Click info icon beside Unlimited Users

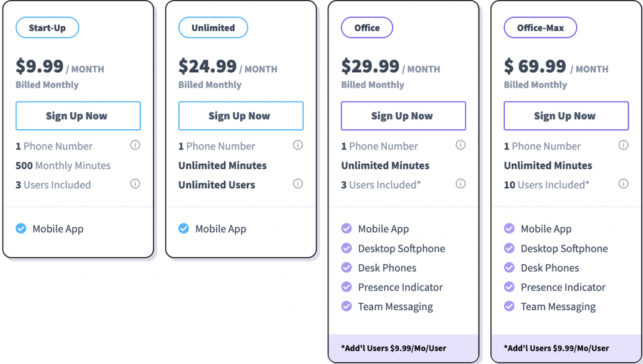[x=298, y=184]
